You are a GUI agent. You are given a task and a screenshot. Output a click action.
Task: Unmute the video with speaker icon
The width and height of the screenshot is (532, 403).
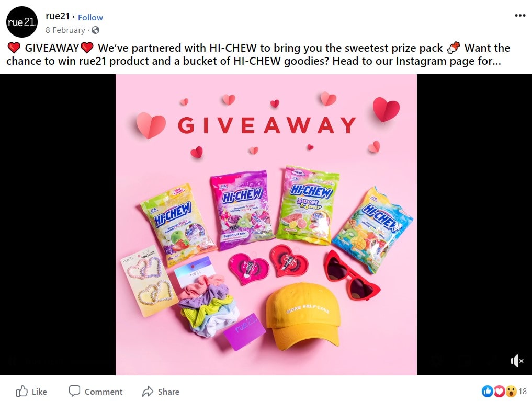(517, 361)
